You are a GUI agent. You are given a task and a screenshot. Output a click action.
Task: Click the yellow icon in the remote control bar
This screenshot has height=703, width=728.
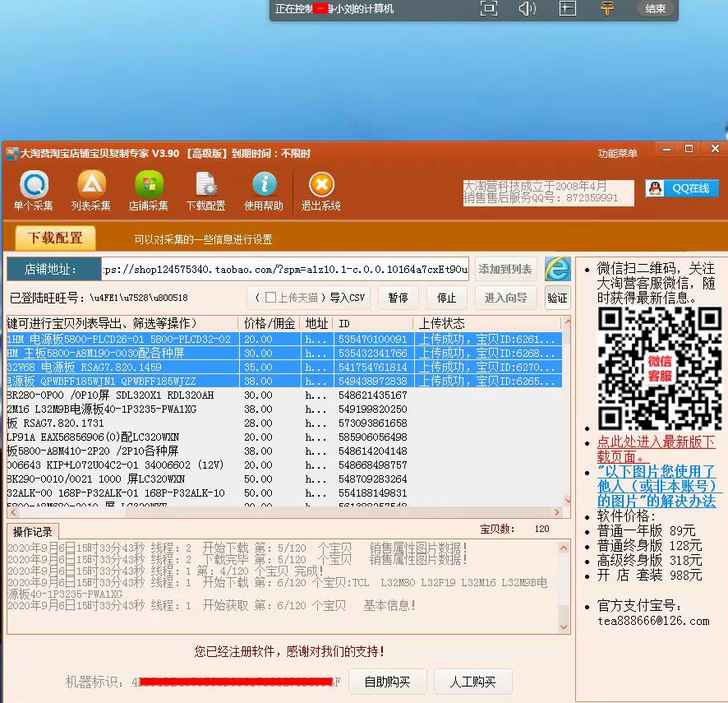tap(607, 8)
